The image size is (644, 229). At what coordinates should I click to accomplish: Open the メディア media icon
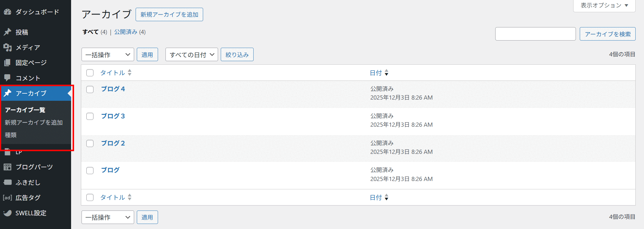7,47
